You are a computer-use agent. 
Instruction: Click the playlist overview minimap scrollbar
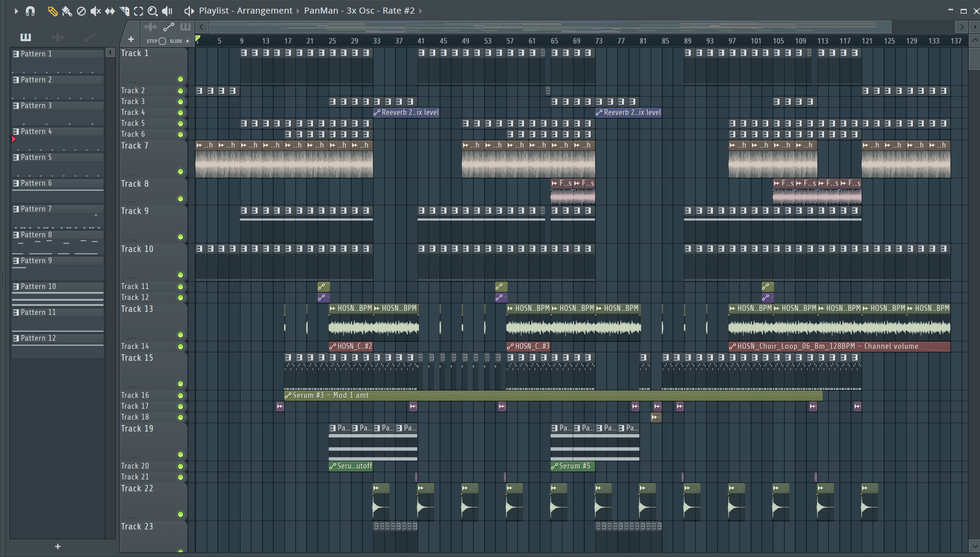[x=550, y=27]
